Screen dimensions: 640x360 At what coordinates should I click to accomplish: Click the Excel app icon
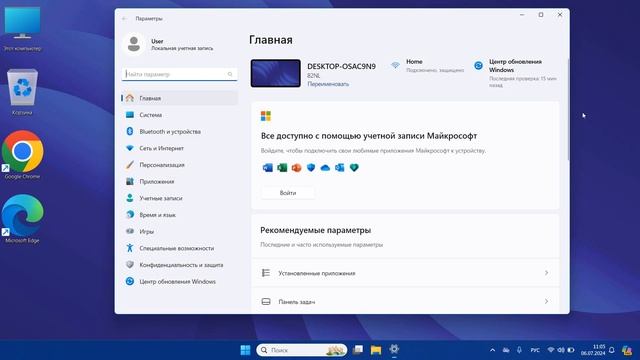pyautogui.click(x=282, y=167)
